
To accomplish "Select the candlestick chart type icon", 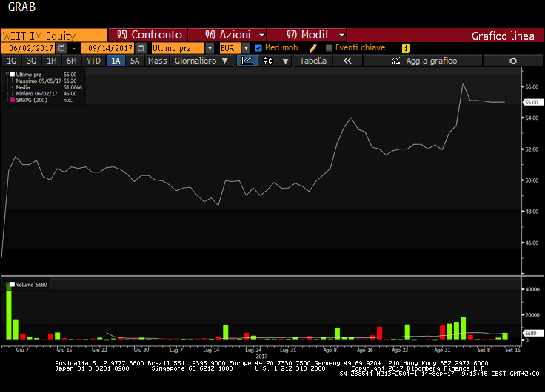I will click(268, 61).
